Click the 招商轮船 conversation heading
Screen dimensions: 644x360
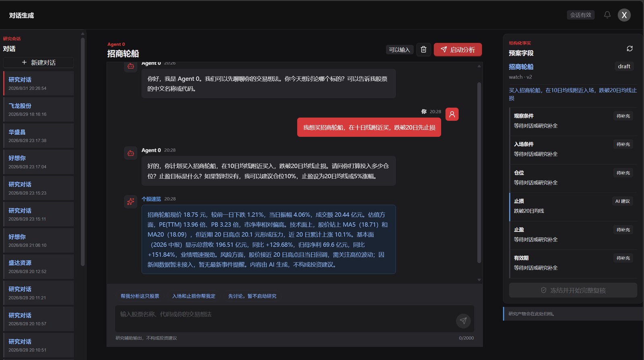coord(123,53)
